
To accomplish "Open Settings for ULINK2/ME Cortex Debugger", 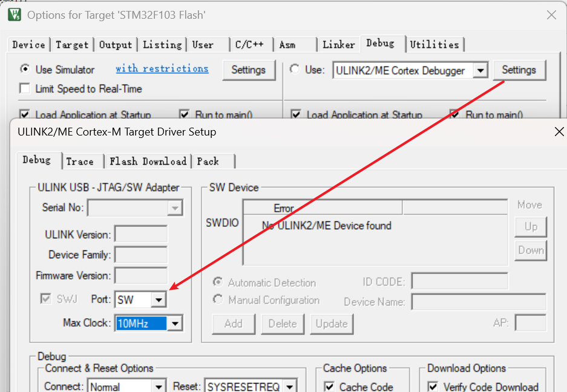I will point(519,70).
